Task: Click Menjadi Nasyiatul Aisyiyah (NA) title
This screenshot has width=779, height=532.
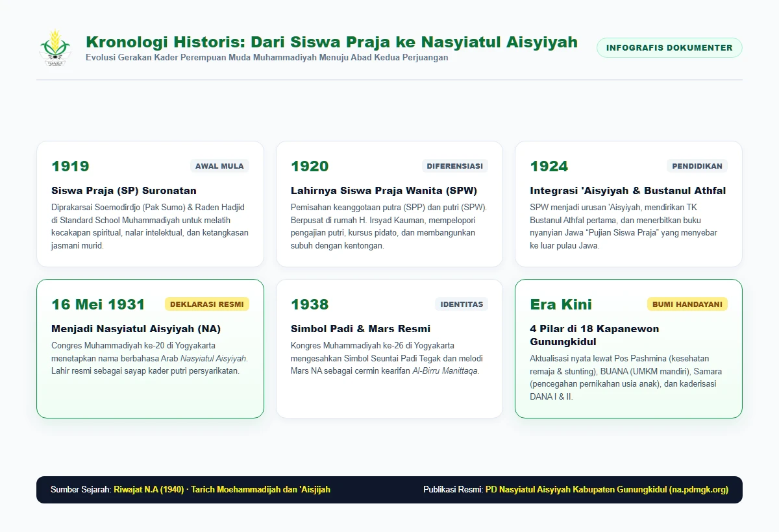Action: 136,329
